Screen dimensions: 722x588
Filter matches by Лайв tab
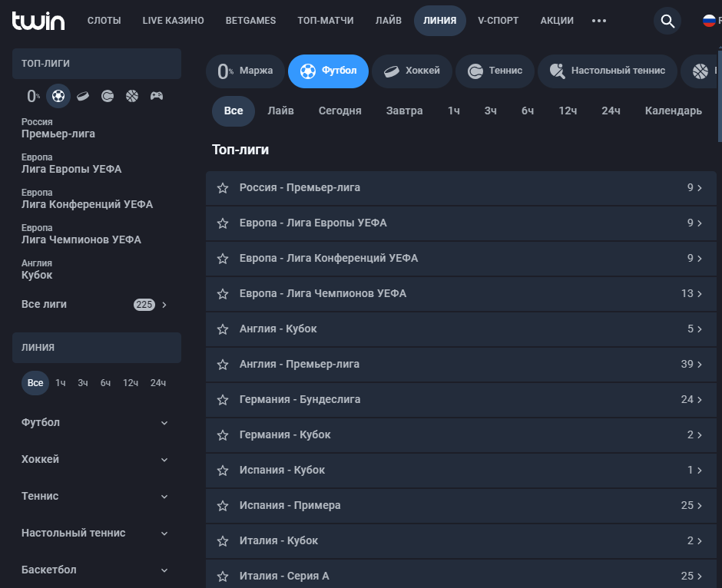[280, 111]
